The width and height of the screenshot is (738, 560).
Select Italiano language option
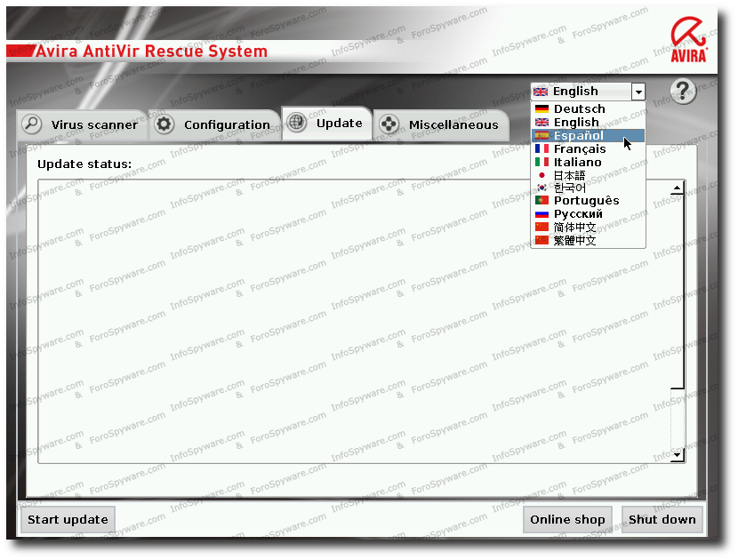coord(589,162)
